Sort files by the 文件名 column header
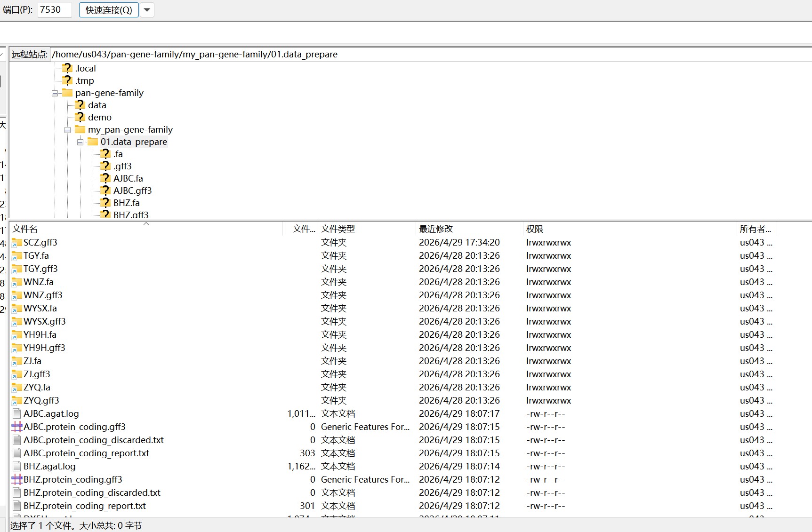Screen dimensions: 812x532 [25, 229]
